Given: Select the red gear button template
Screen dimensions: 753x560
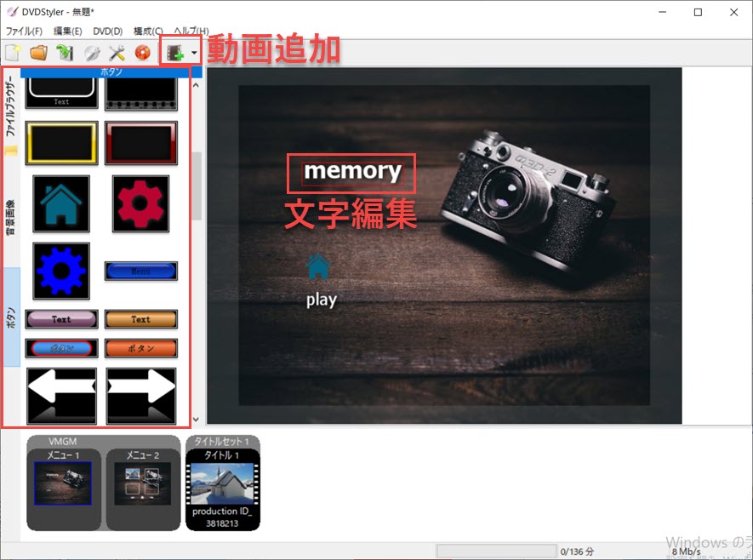Looking at the screenshot, I should click(140, 204).
